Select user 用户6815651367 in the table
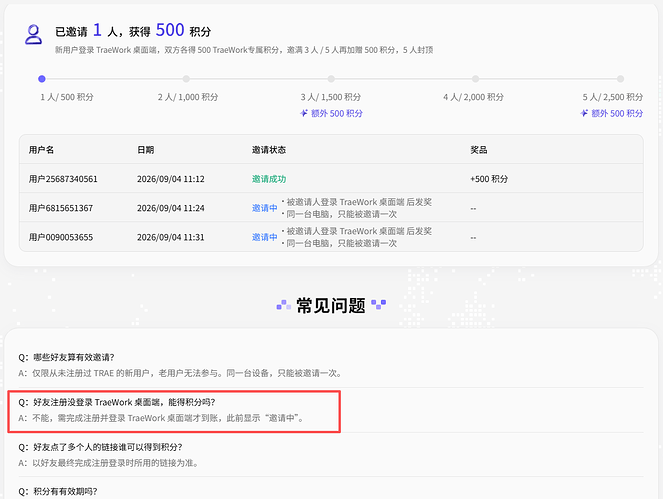 tap(61, 208)
